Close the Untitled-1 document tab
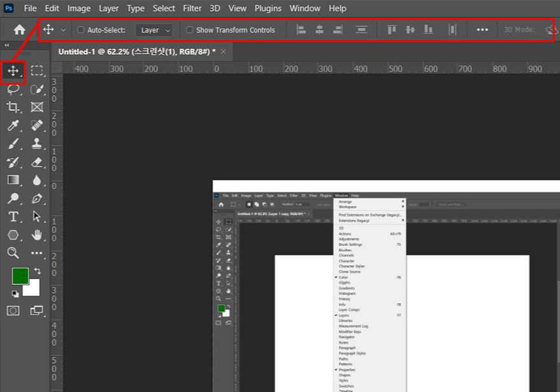Screen dimensions: 560x392 click(223, 52)
